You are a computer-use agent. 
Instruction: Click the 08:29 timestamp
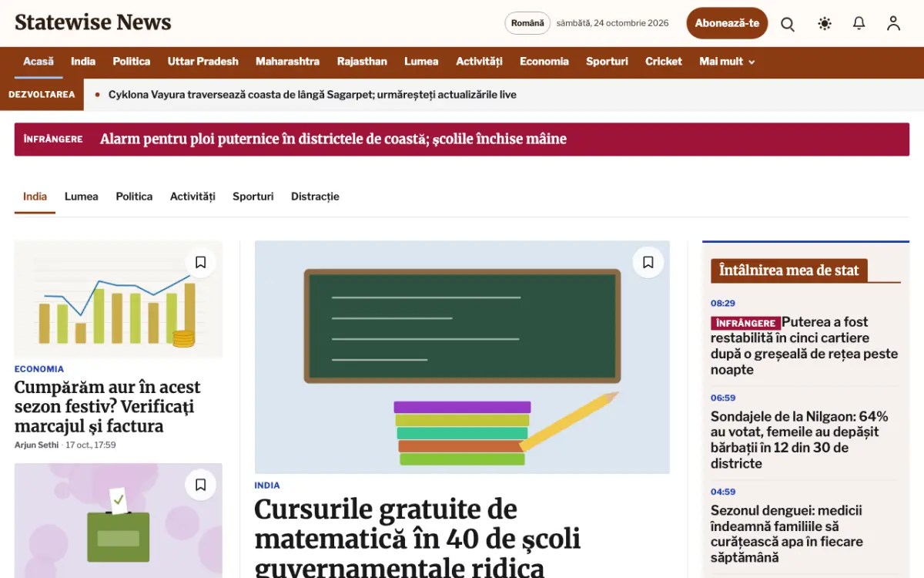pyautogui.click(x=723, y=304)
